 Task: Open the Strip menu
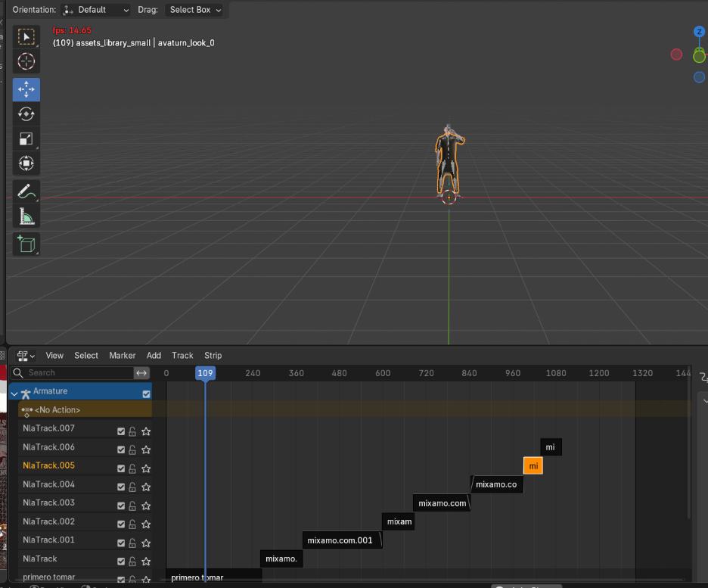point(213,356)
